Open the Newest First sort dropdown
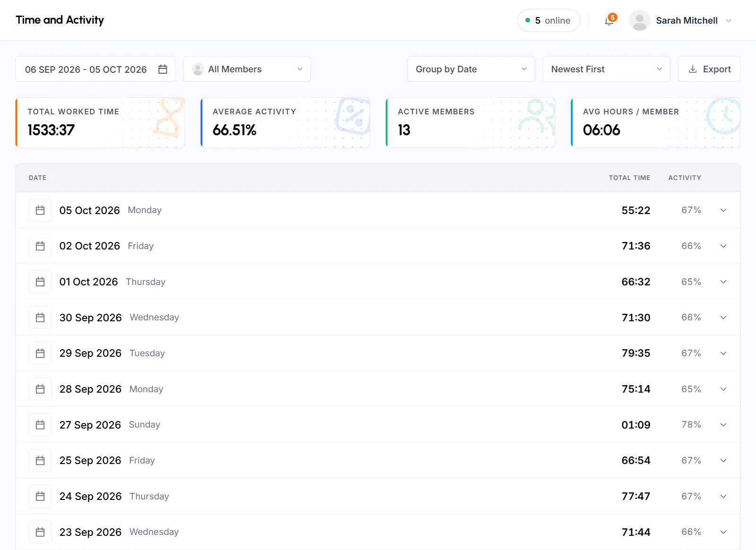The image size is (756, 550). [606, 69]
